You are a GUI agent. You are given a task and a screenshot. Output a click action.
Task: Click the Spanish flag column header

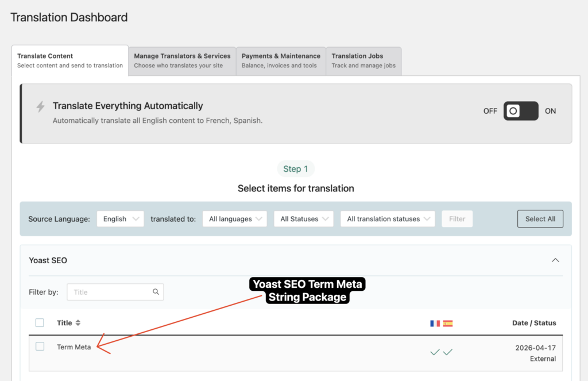pos(448,323)
